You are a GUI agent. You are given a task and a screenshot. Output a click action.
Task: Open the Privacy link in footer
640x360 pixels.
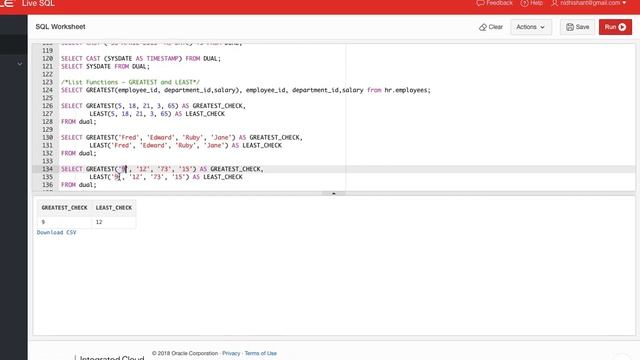click(x=231, y=353)
